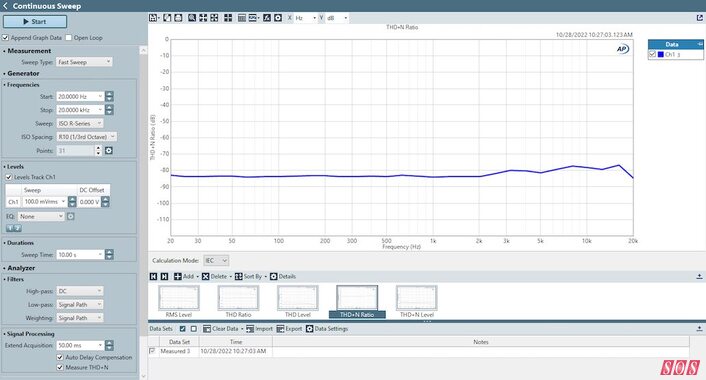The image size is (706, 380).
Task: Toggle Auto Delay Compensation checkbox
Action: click(60, 357)
